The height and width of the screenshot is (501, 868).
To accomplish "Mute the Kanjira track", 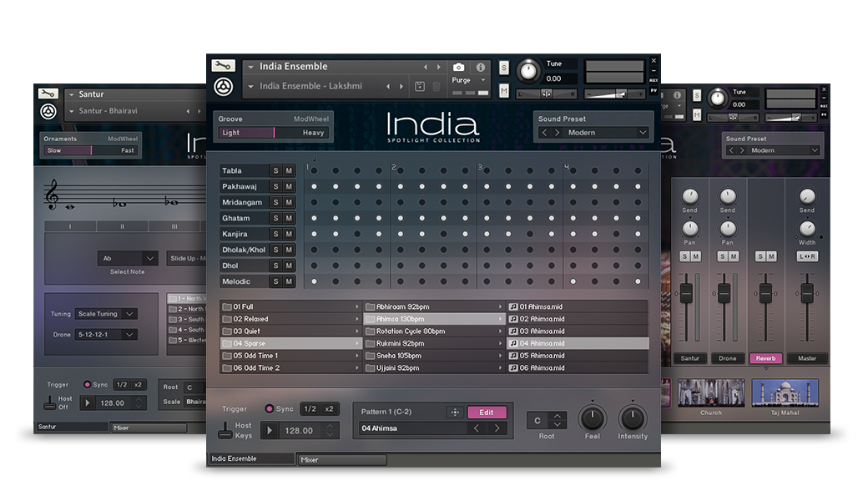I will [289, 234].
